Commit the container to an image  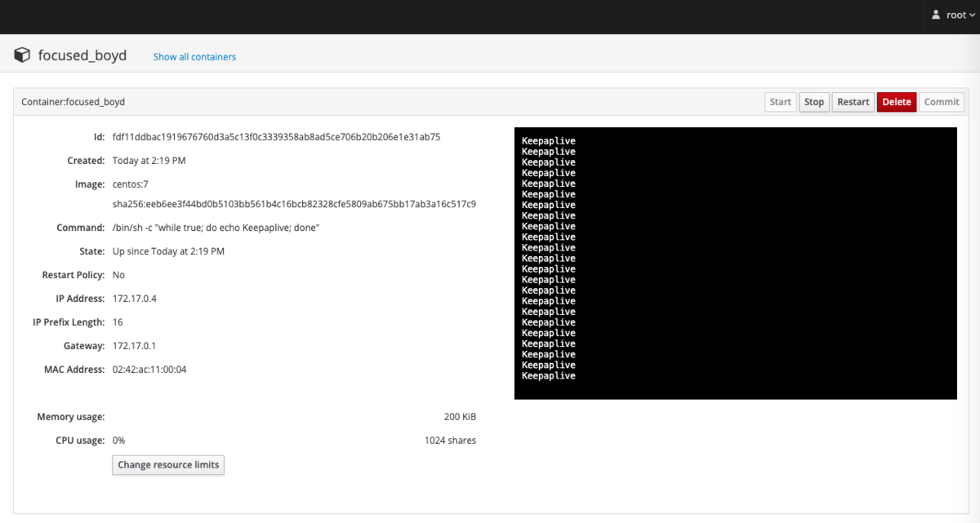(941, 101)
